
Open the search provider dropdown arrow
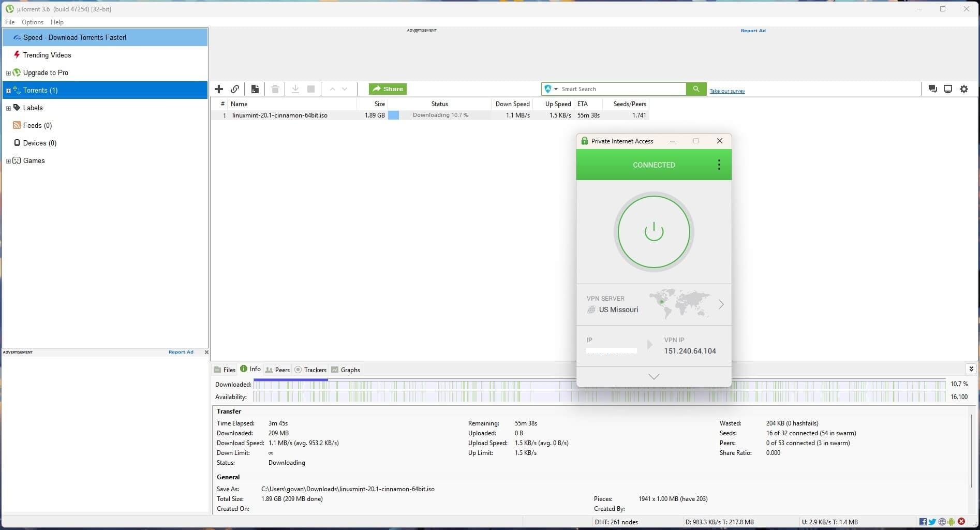pyautogui.click(x=556, y=89)
